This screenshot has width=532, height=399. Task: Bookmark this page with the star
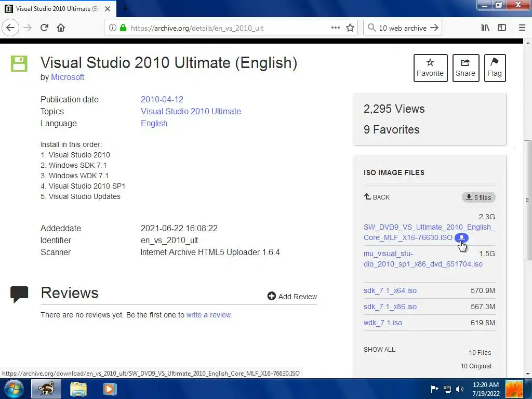click(350, 28)
